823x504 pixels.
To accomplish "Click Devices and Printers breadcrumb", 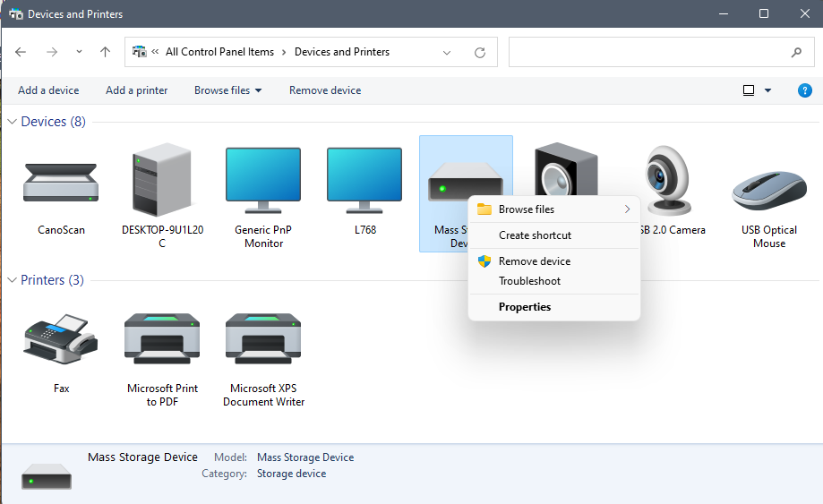I will coord(342,52).
